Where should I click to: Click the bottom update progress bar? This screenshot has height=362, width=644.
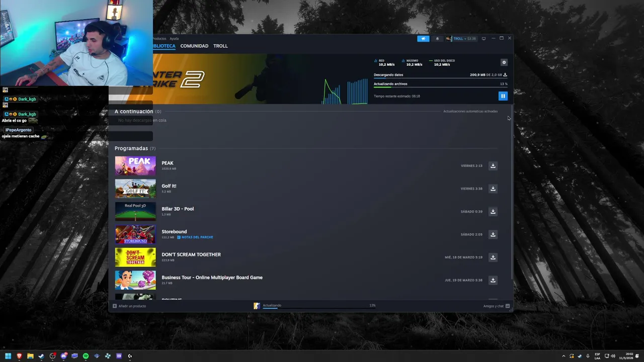[319, 308]
